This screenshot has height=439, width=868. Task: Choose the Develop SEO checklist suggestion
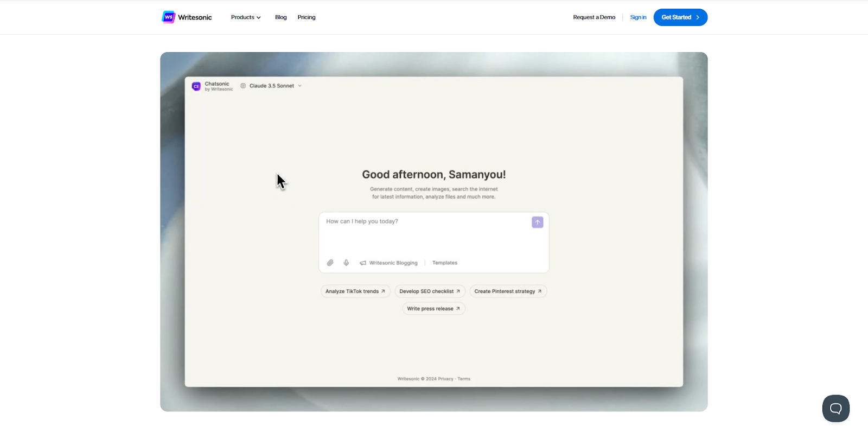pos(430,291)
